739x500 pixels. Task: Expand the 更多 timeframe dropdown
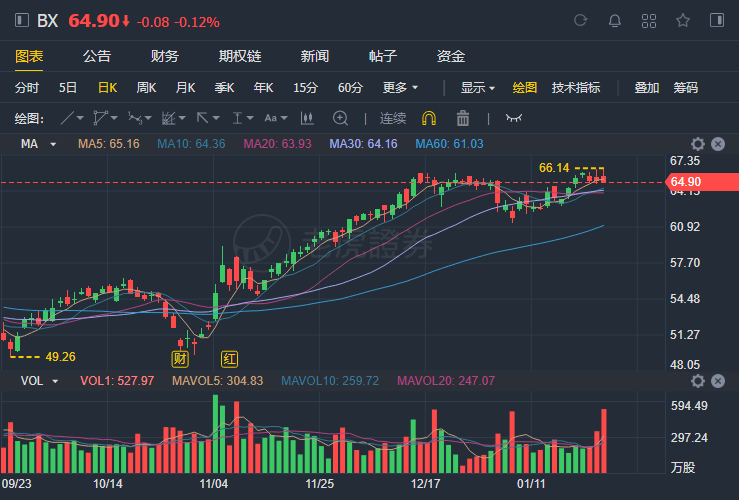[400, 87]
